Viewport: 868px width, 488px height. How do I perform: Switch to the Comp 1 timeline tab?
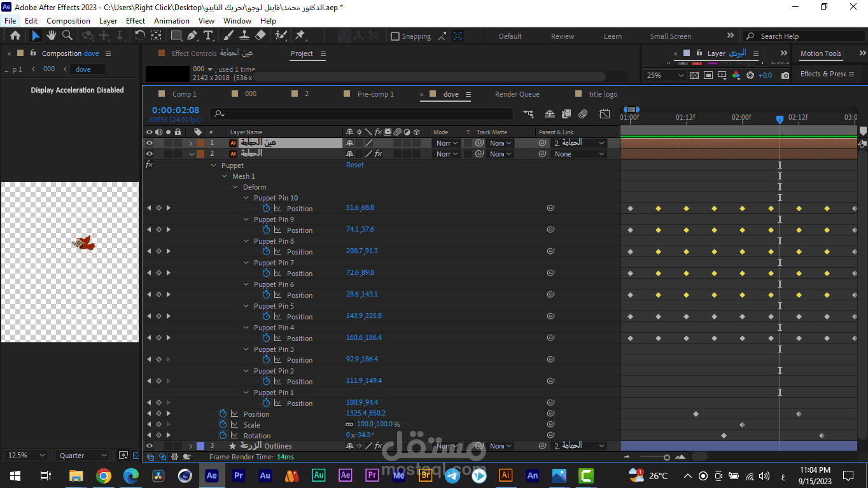(184, 94)
